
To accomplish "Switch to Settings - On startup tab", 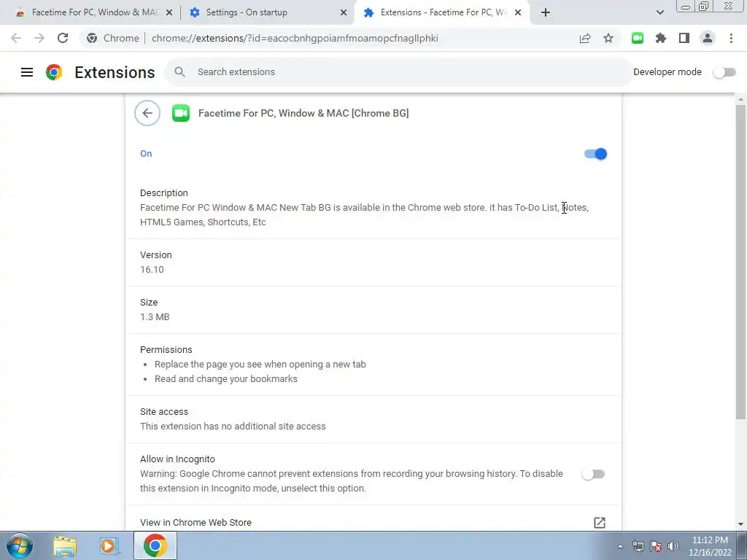I will (267, 12).
